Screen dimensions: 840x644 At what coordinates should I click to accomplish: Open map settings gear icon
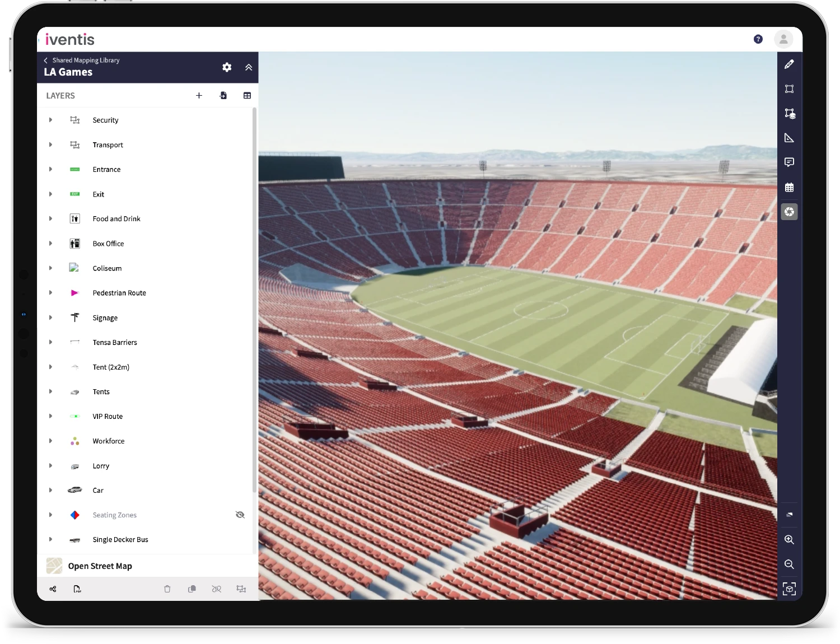pos(227,67)
